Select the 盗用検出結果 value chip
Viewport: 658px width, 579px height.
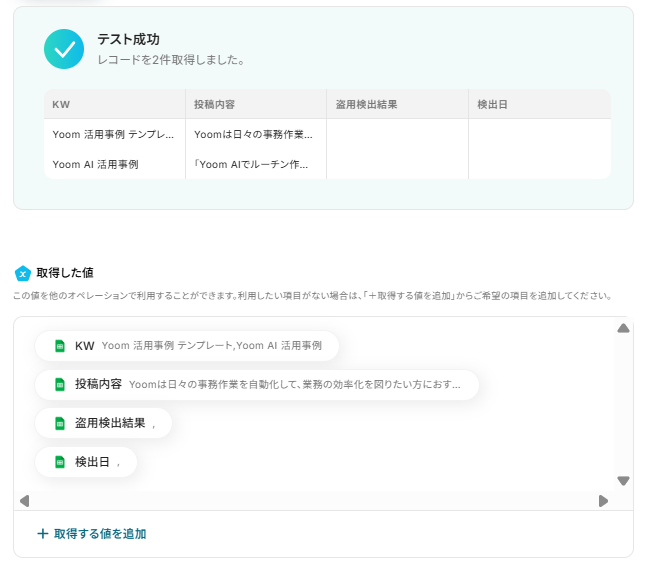pyautogui.click(x=103, y=423)
